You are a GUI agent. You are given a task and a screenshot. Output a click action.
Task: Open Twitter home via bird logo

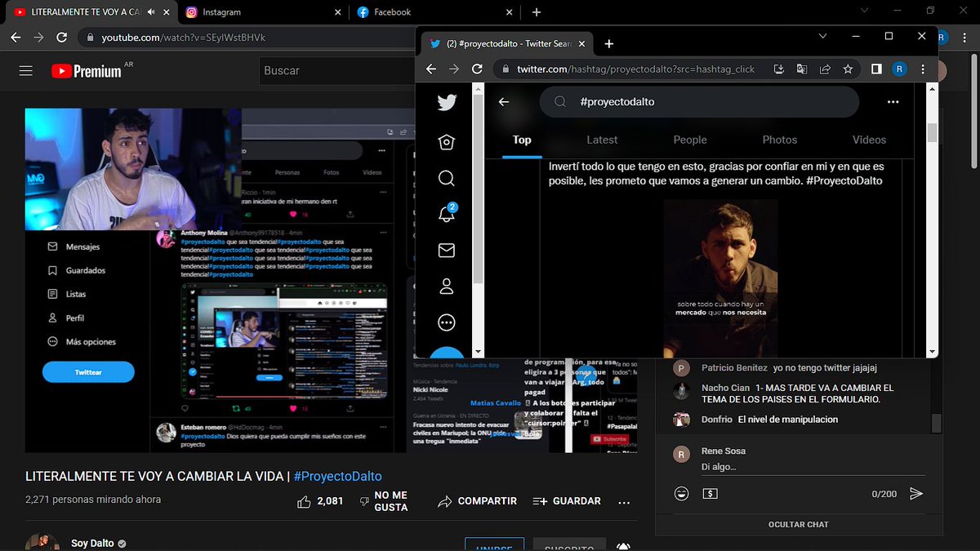(447, 102)
